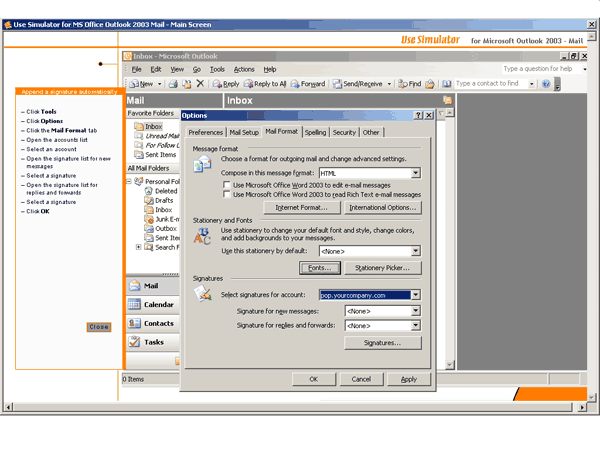Click the Internet Format button
The width and height of the screenshot is (600, 450).
tap(302, 208)
